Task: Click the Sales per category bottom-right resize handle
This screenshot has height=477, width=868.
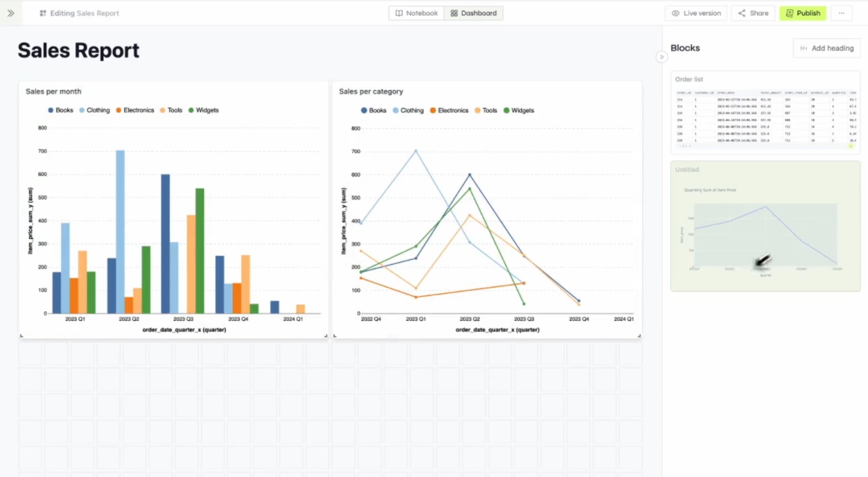Action: point(639,336)
